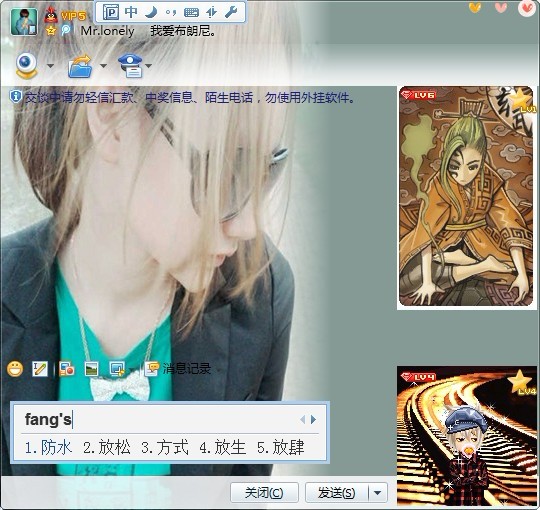The width and height of the screenshot is (540, 510).
Task: Click the red circle heart icon at top right
Action: pyautogui.click(x=527, y=8)
